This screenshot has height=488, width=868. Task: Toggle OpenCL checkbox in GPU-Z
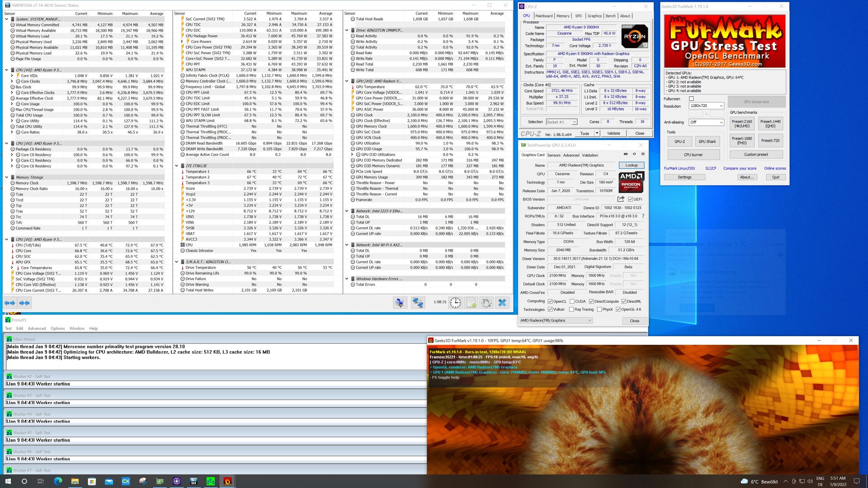[x=550, y=301]
